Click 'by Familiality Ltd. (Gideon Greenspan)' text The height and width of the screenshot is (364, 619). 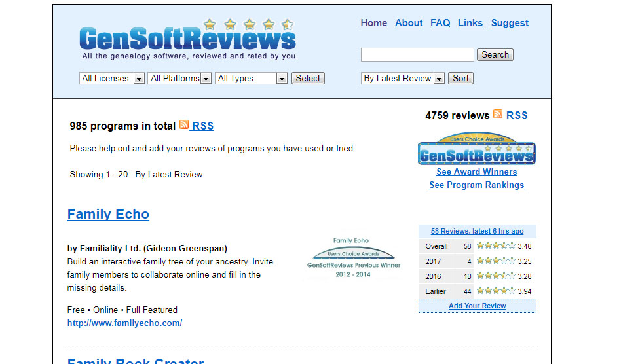(x=147, y=249)
